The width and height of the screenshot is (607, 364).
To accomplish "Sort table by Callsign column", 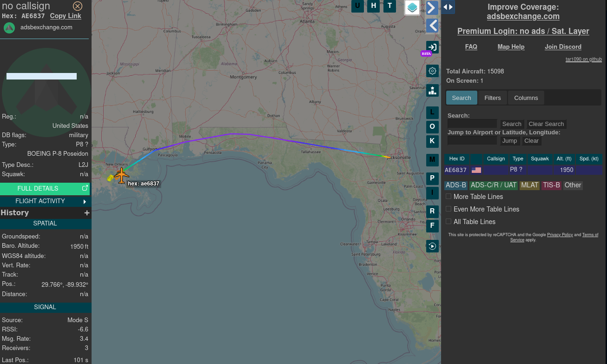I will pos(496,159).
